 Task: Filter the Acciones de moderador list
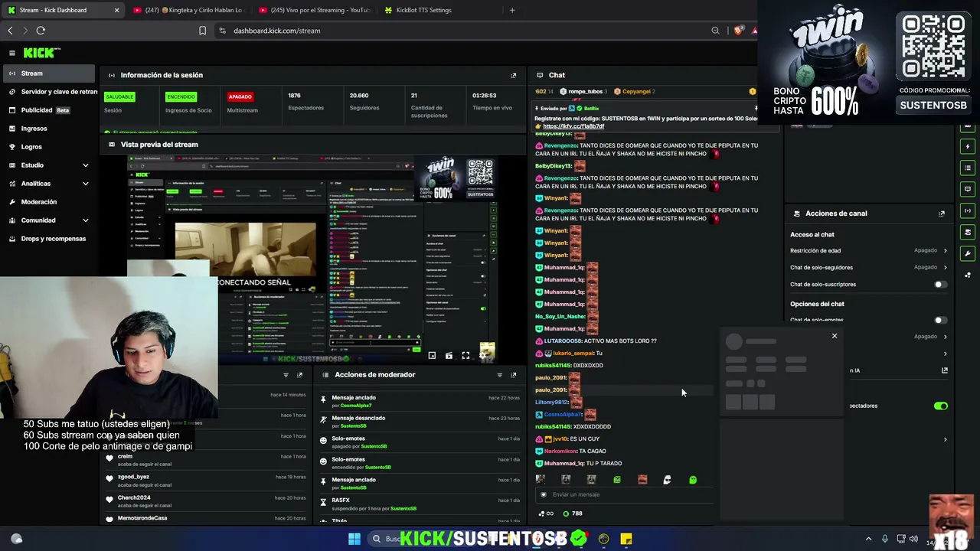[x=499, y=375]
